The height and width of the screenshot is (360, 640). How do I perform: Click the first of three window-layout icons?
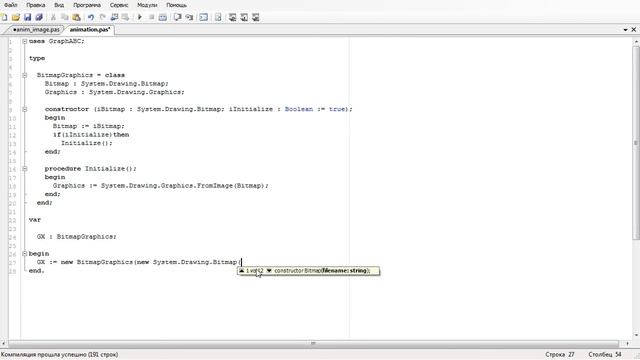(232, 17)
